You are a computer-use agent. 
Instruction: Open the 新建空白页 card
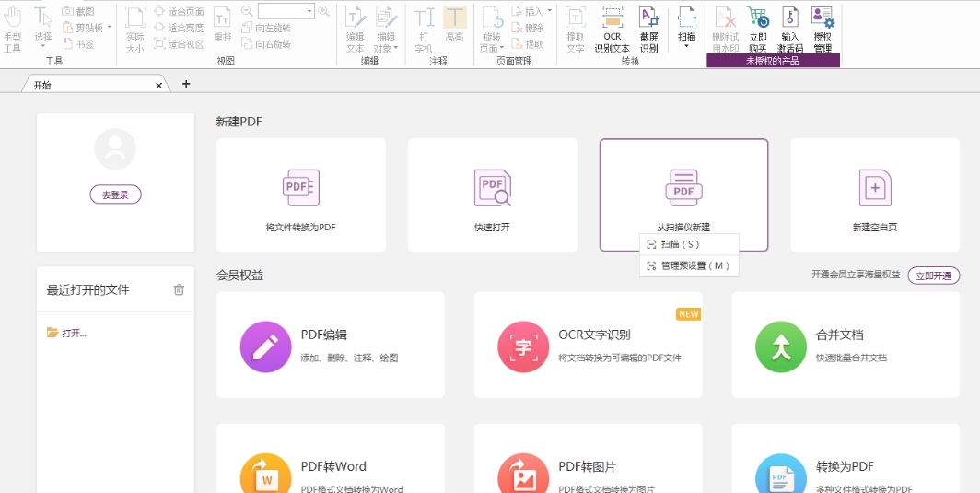(875, 195)
